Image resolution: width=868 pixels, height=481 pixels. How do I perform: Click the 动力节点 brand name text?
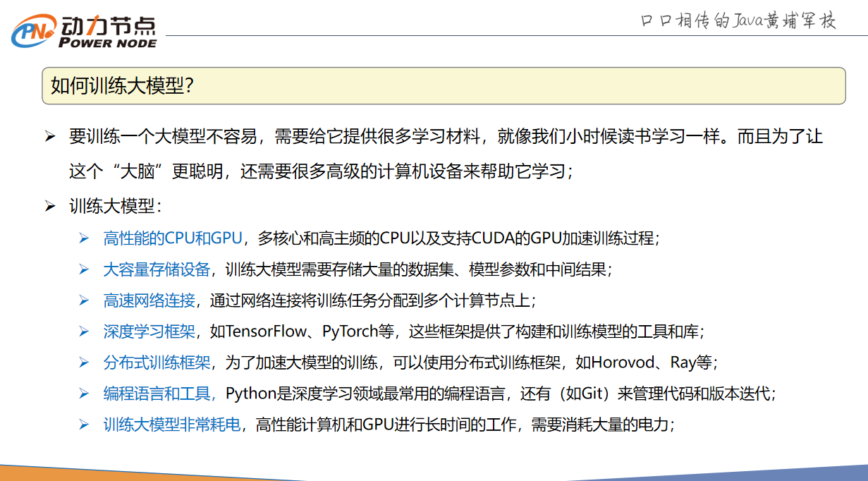pyautogui.click(x=108, y=25)
